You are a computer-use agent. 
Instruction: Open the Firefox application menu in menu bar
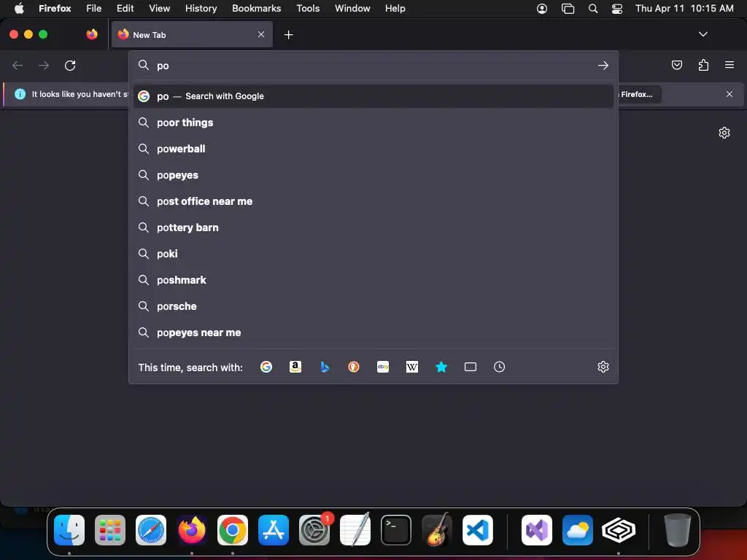pyautogui.click(x=55, y=9)
